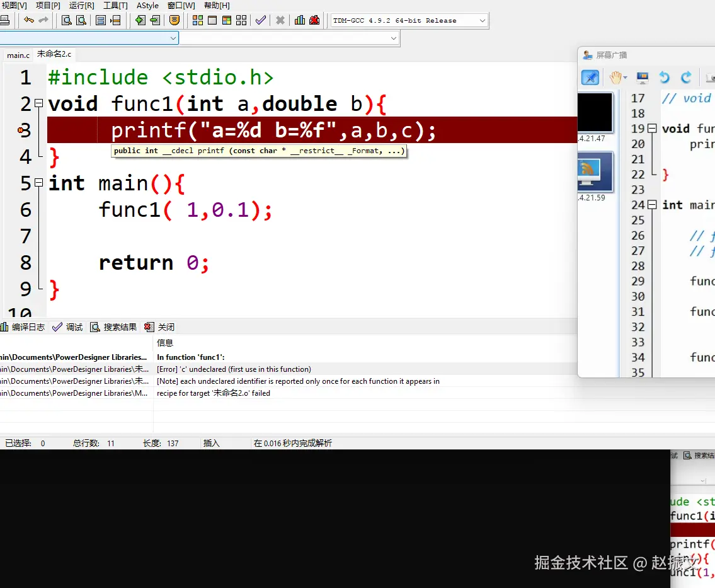Click the highlighted printf line 3 in editor

click(x=312, y=130)
